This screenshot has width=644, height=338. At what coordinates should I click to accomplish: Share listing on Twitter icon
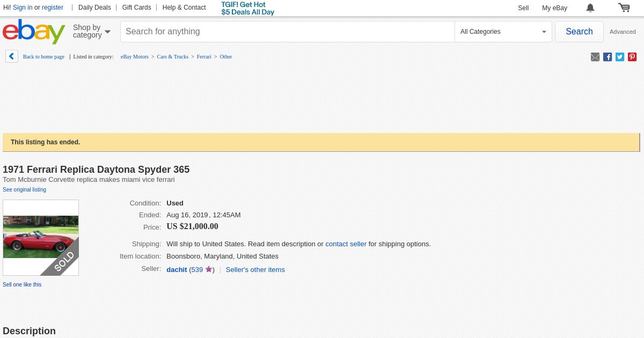coord(620,57)
